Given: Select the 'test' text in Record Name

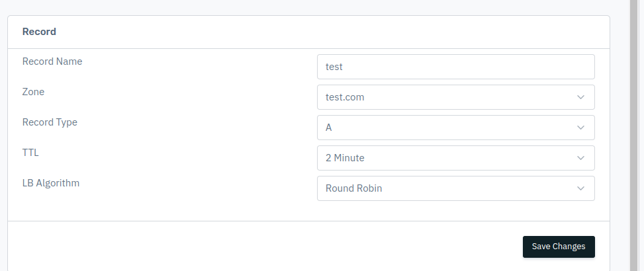Looking at the screenshot, I should click(334, 67).
